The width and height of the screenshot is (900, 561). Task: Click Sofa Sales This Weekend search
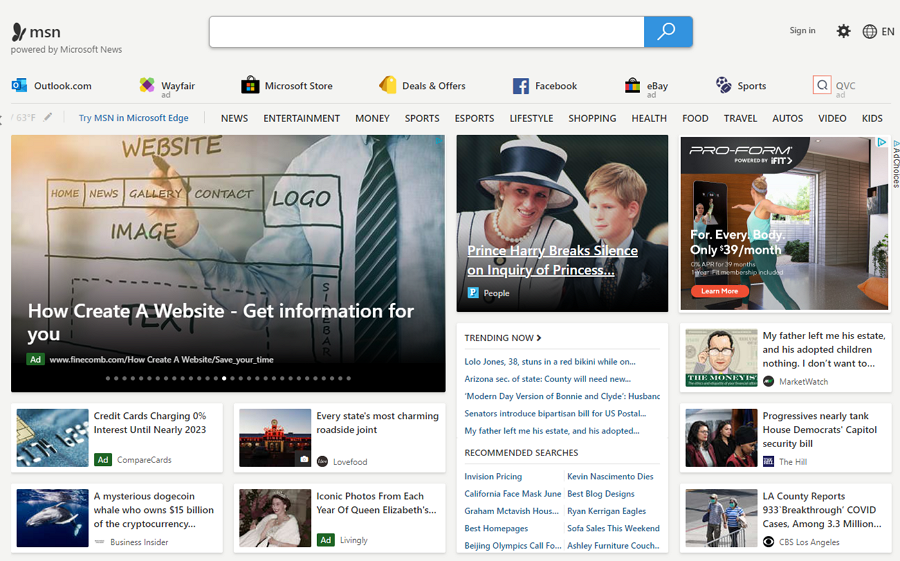[x=613, y=528]
